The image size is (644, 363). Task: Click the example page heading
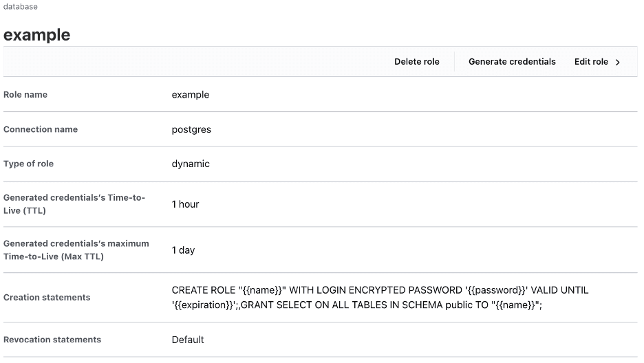point(37,34)
